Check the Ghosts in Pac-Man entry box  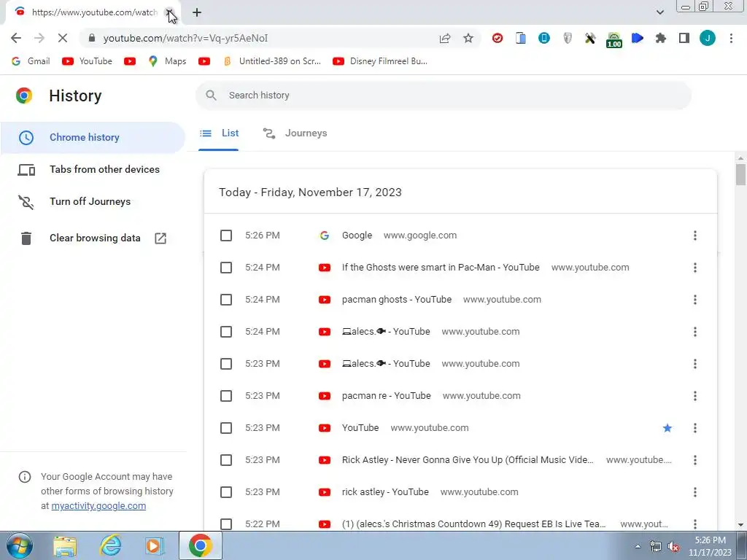point(226,268)
